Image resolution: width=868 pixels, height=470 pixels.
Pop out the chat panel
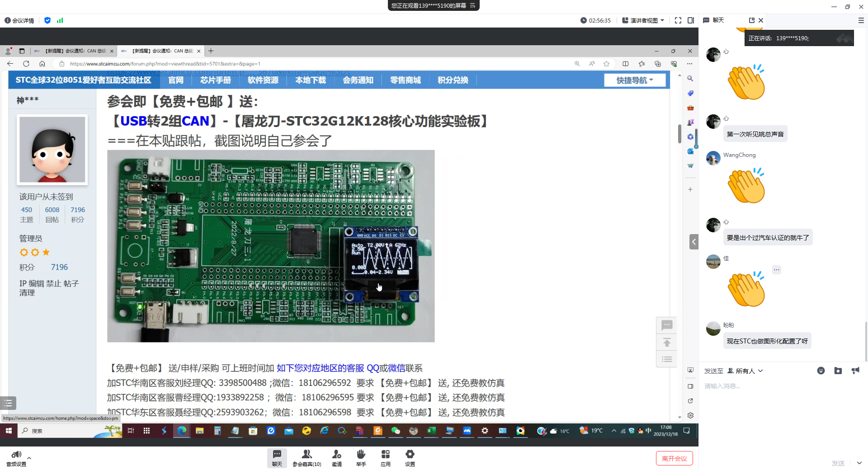pyautogui.click(x=752, y=20)
